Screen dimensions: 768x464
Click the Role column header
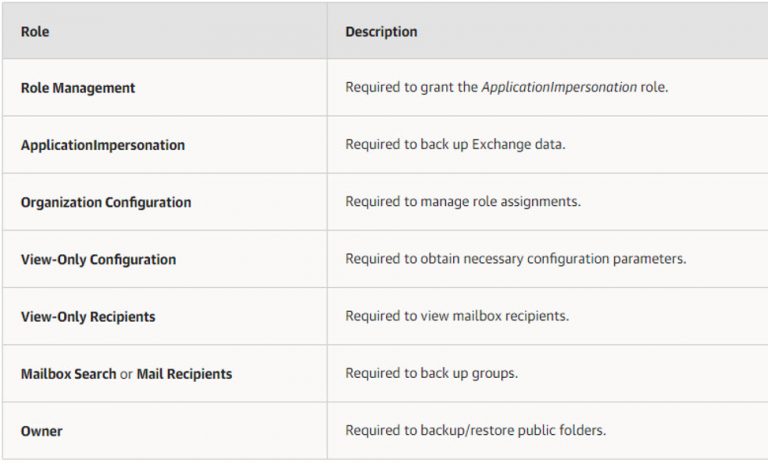click(x=165, y=31)
